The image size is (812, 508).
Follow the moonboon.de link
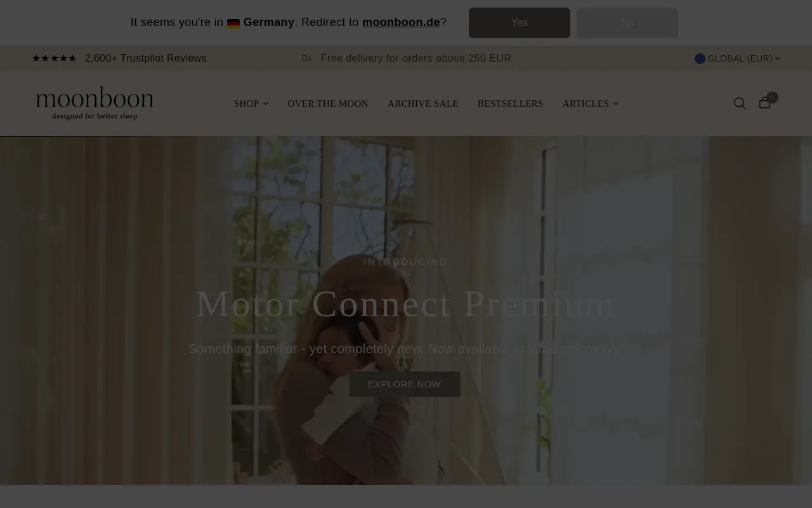point(401,22)
